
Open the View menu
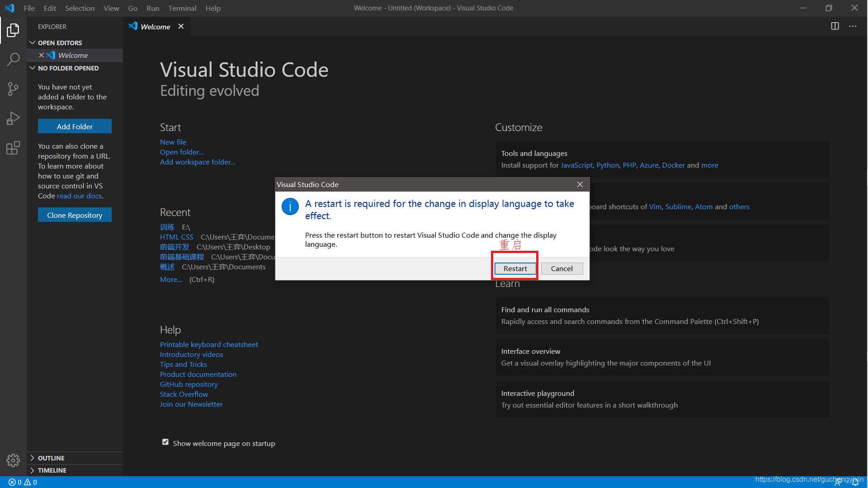111,8
